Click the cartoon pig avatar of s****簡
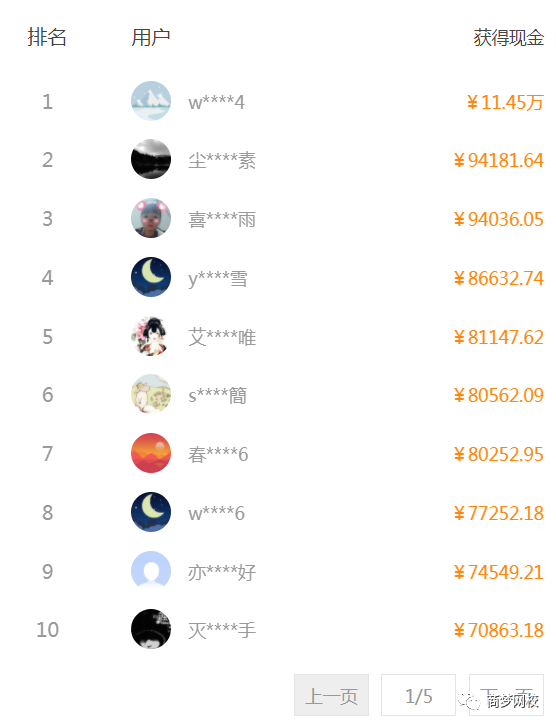The width and height of the screenshot is (556, 726). (151, 394)
